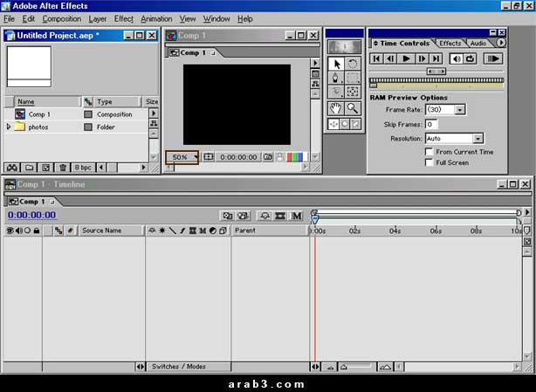The image size is (536, 392).
Task: Select the Zoom magnifier tool
Action: [353, 108]
